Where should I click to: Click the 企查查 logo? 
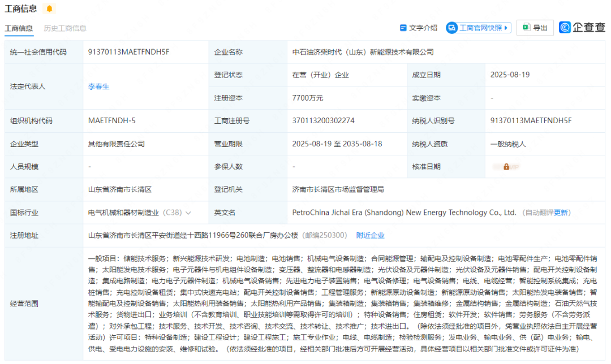coord(582,27)
